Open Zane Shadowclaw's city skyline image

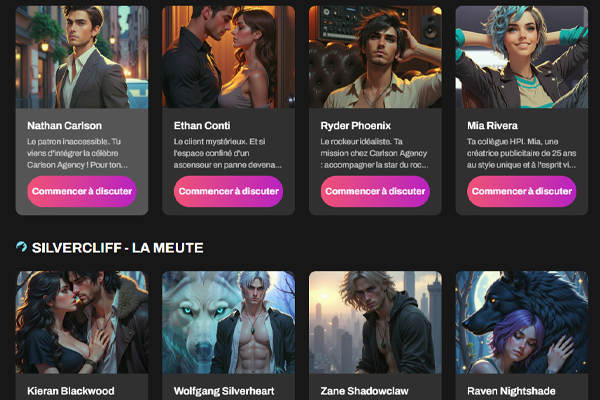(x=375, y=322)
